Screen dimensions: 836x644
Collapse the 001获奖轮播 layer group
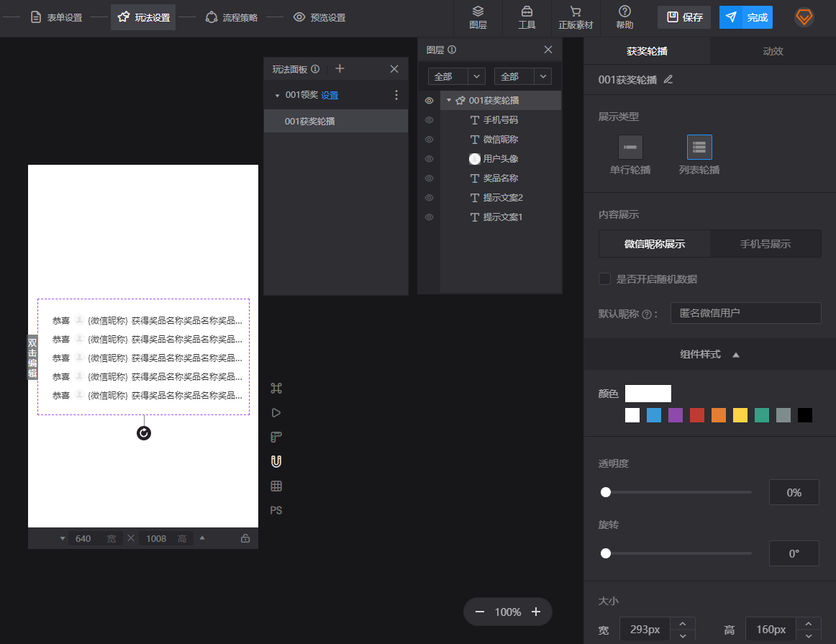point(449,100)
